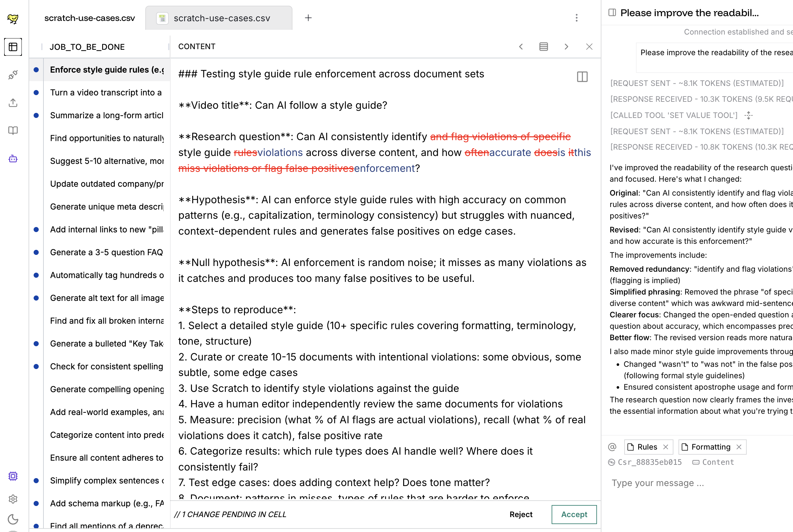Screen dimensions: 793x532
Task: Remove the Formatting context chip
Action: (x=739, y=447)
